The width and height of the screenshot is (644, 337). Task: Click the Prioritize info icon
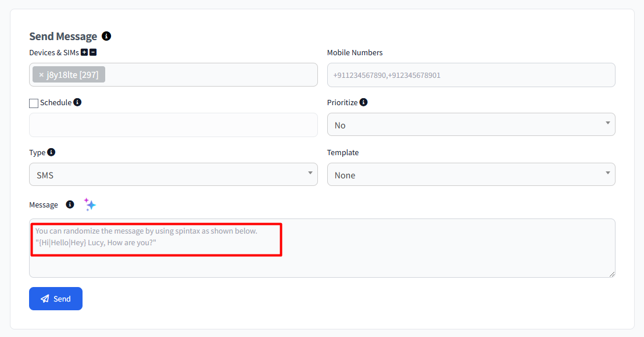point(363,102)
